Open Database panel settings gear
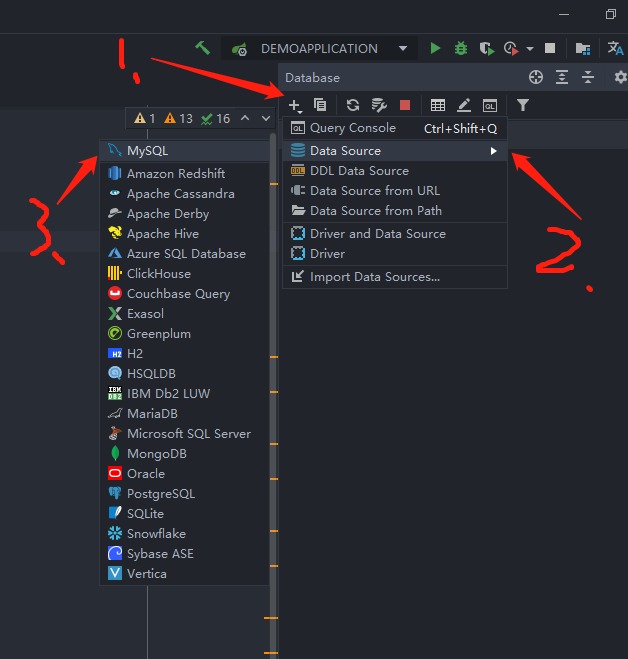 [620, 77]
